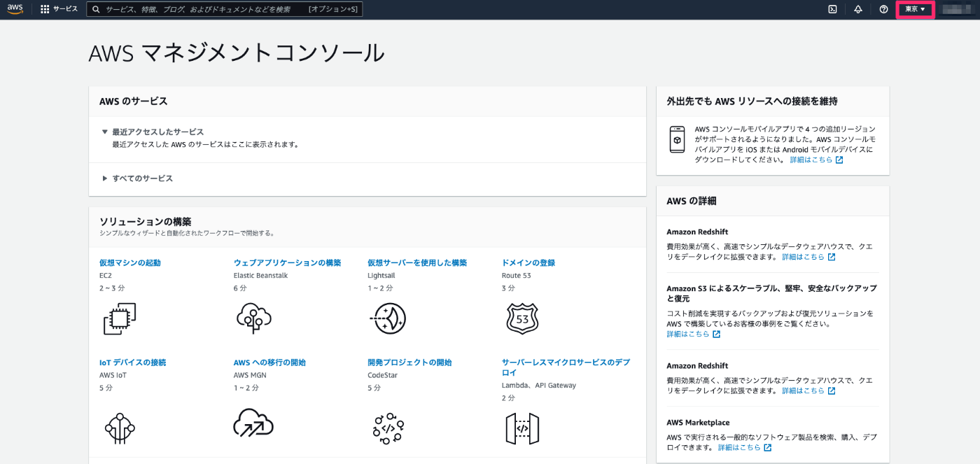This screenshot has width=980, height=464.
Task: Click the AWS マネジメントコンソール page heading
Action: click(x=237, y=53)
